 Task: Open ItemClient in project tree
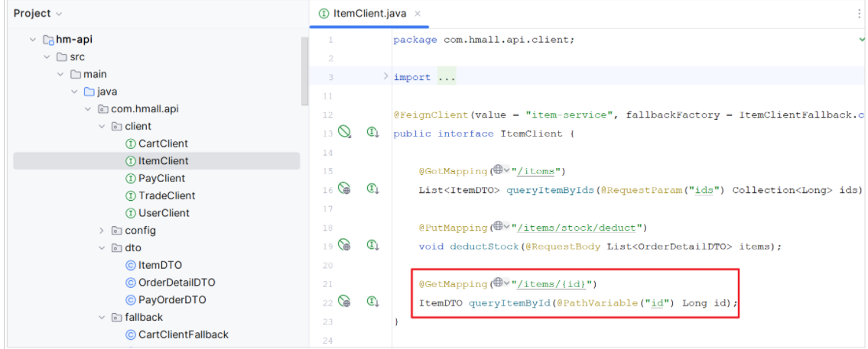coord(164,161)
